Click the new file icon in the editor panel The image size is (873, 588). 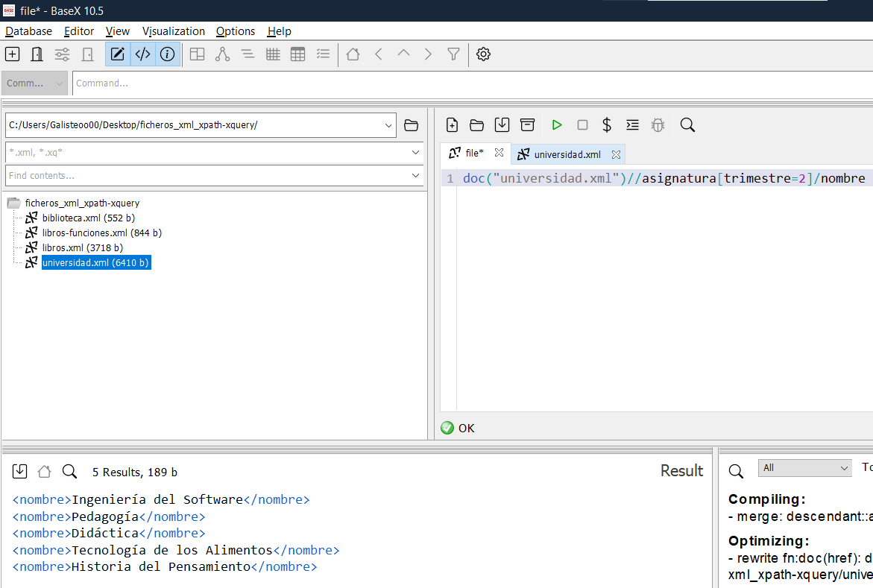tap(452, 124)
